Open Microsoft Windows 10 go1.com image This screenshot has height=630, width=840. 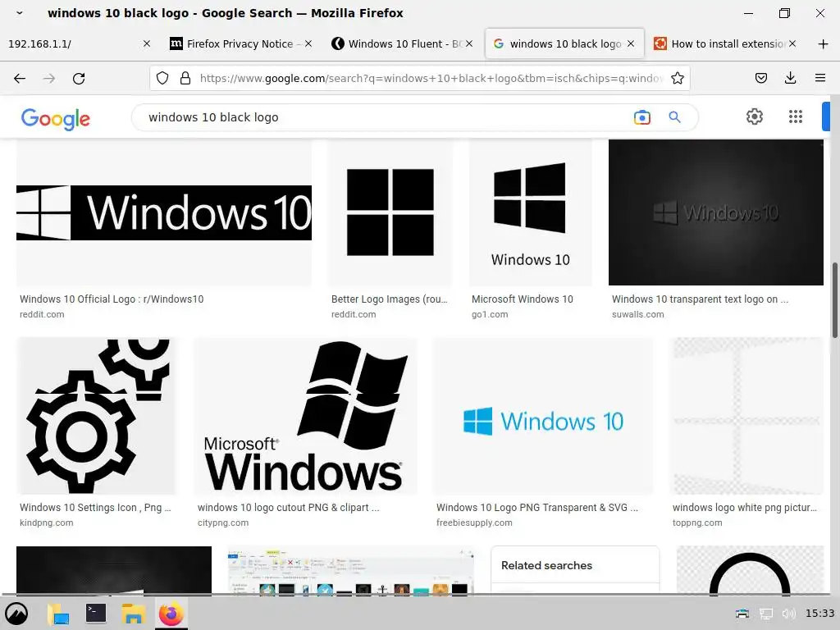coord(531,212)
